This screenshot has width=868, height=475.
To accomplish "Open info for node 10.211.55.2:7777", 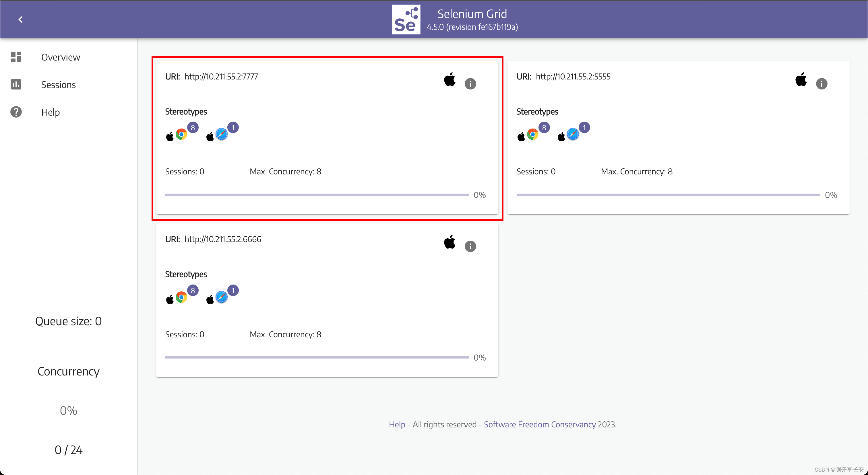I will click(470, 84).
